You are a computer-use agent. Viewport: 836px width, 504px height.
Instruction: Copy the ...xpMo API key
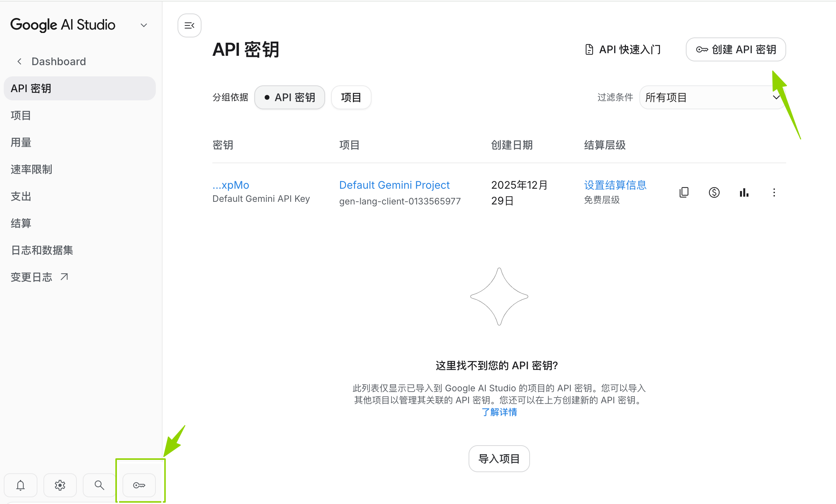pyautogui.click(x=684, y=192)
